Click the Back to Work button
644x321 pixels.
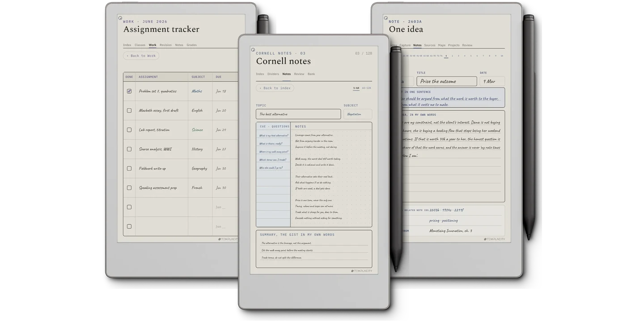[x=141, y=56]
